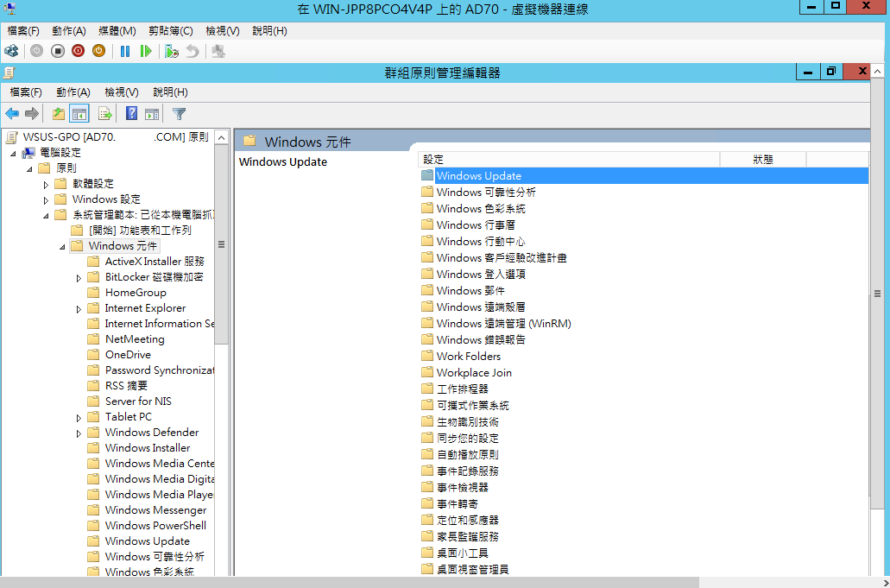Screen dimensions: 890x588
Task: Collapse the 系統管理範本 node
Action: tap(46, 216)
